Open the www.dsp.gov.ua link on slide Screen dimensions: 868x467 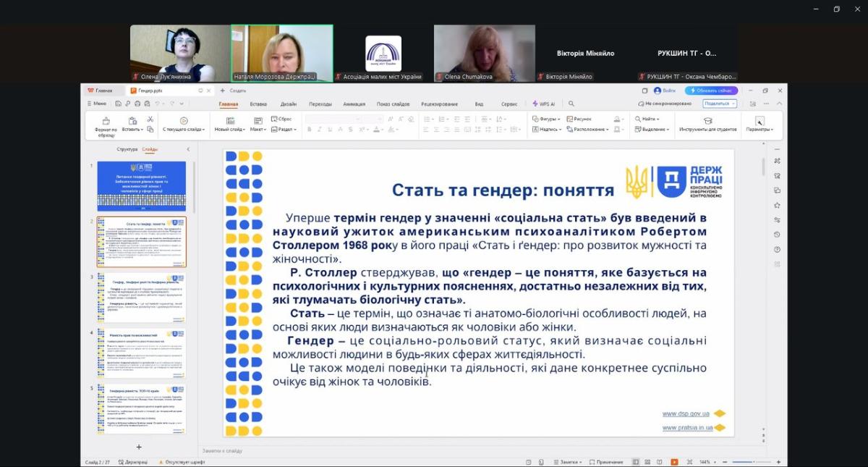click(686, 413)
